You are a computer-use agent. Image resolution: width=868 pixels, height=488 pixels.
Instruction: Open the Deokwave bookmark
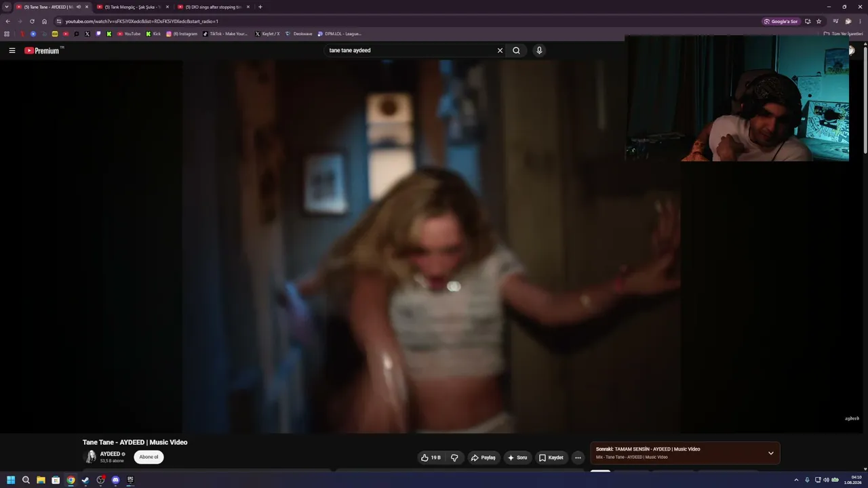click(299, 33)
